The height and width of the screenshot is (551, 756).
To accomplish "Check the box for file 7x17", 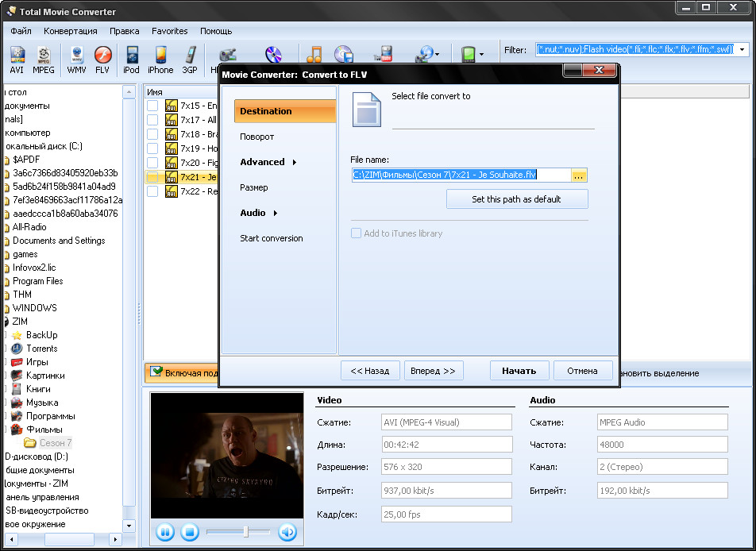I will (x=152, y=120).
